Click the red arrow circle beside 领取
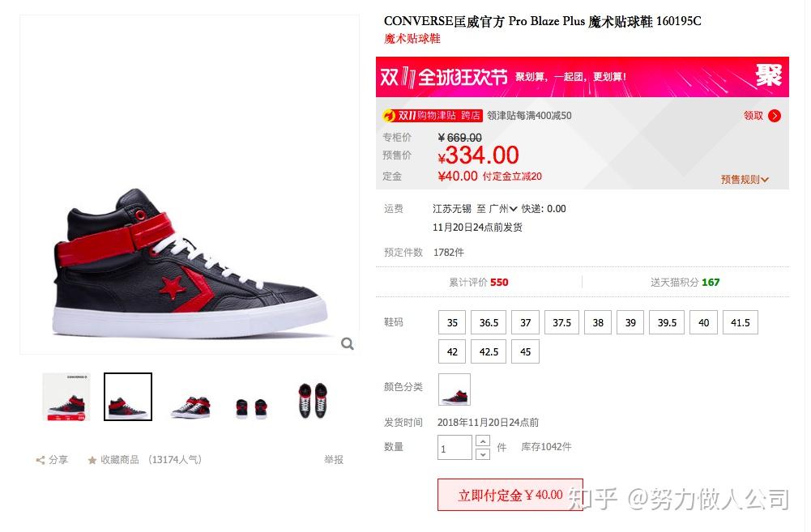 (x=775, y=116)
